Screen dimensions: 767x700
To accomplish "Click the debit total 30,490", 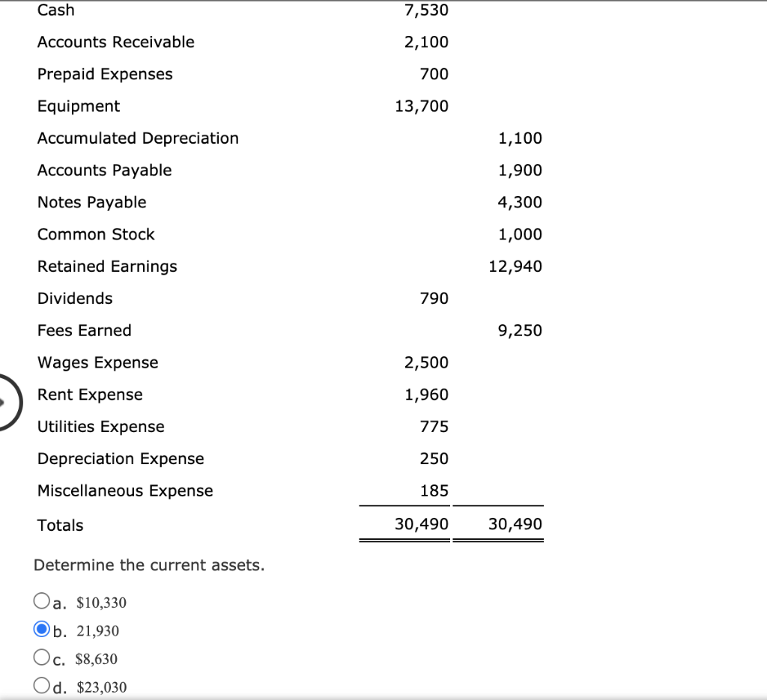I will [422, 524].
